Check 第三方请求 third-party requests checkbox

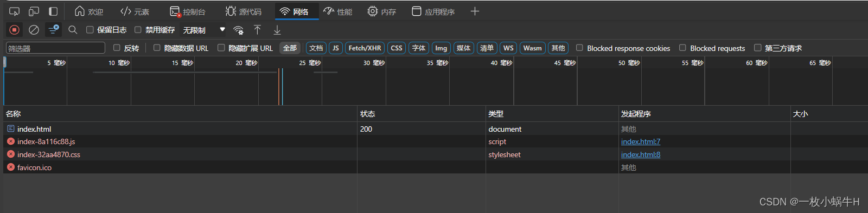[x=757, y=48]
